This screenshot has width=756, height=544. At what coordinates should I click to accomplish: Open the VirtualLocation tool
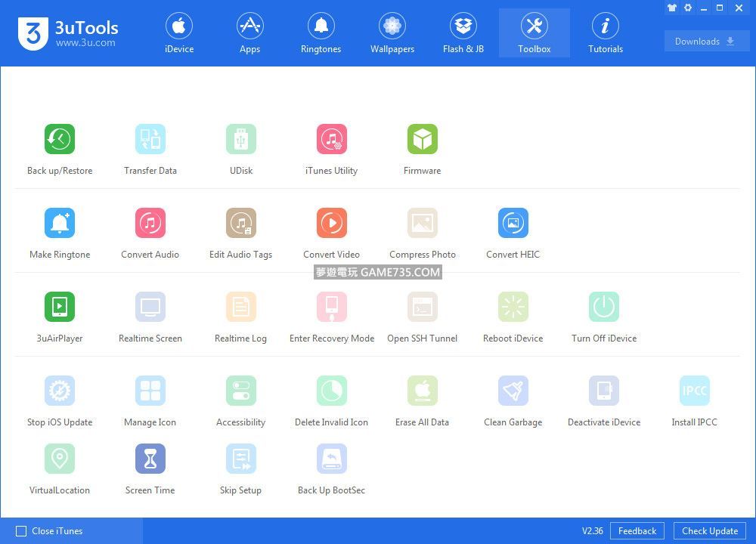coord(60,459)
